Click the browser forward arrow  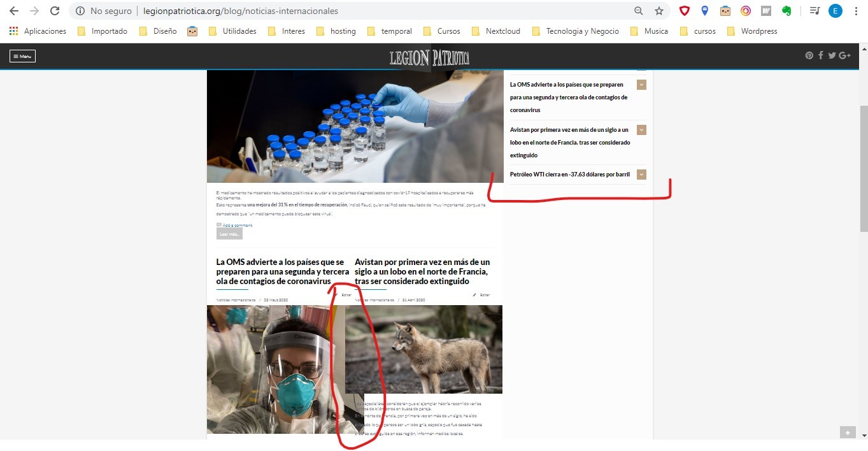tap(34, 11)
